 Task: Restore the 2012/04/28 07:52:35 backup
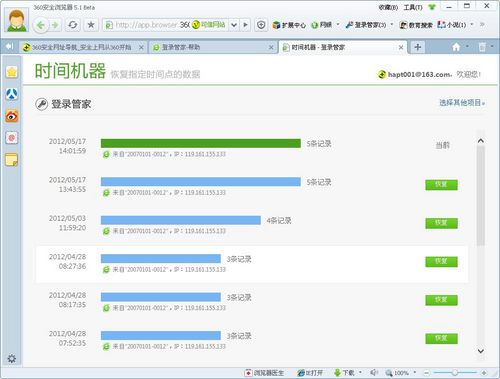(x=441, y=338)
